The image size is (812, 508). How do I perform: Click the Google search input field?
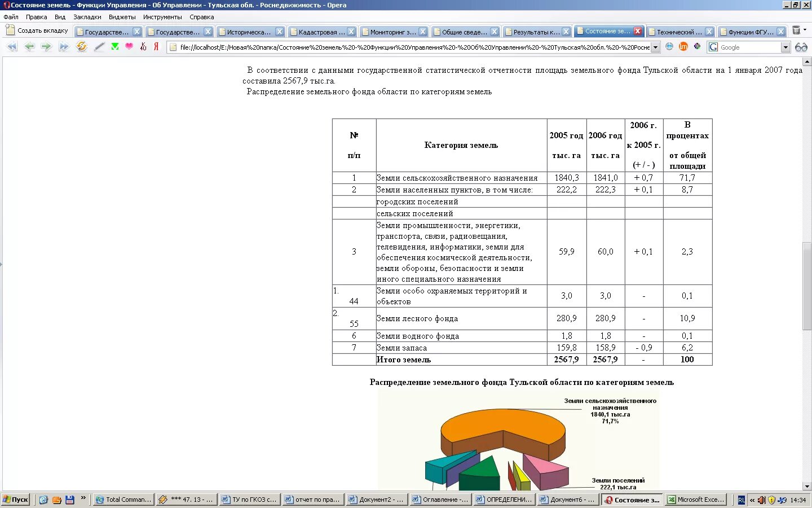[750, 47]
